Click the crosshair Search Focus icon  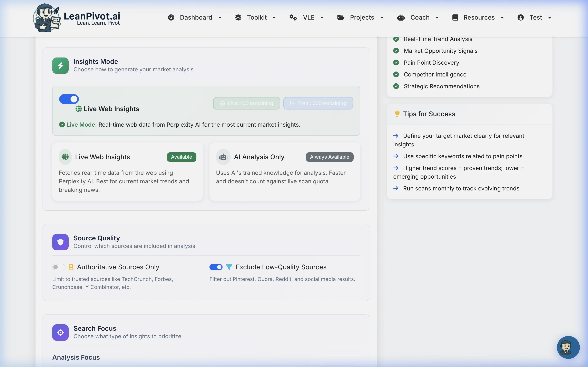click(60, 332)
